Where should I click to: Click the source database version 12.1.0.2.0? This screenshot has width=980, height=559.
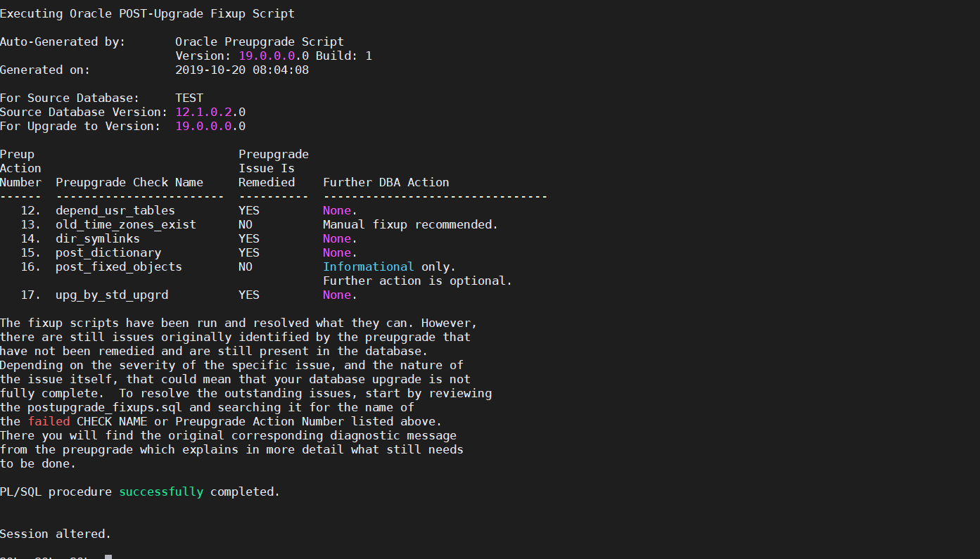[210, 112]
